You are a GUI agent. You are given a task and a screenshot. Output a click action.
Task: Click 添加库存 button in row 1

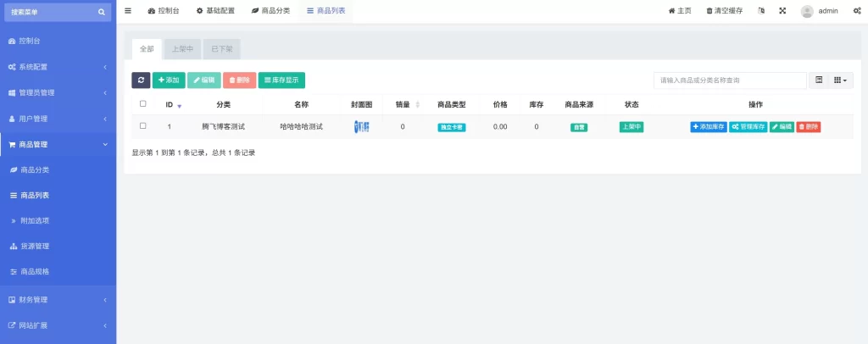(x=709, y=126)
